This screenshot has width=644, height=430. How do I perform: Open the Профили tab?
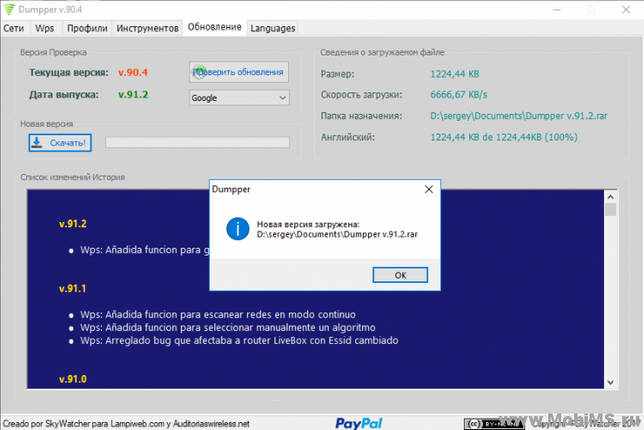[87, 28]
